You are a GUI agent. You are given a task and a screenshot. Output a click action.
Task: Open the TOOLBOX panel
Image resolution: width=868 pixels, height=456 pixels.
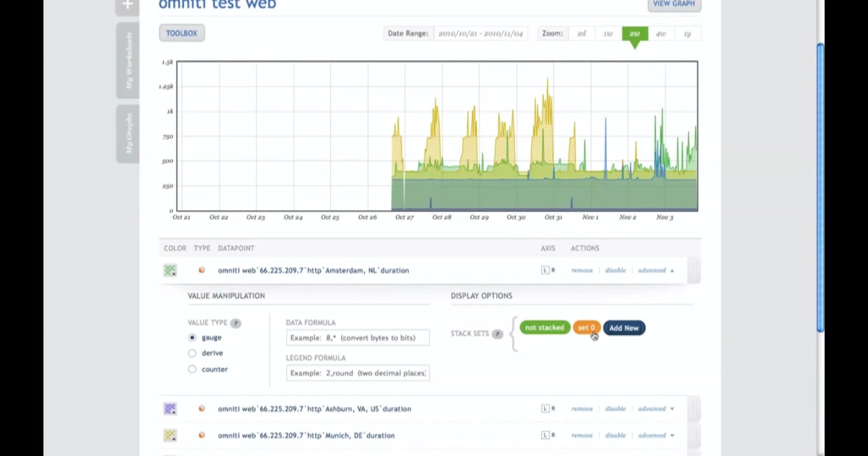coord(182,33)
